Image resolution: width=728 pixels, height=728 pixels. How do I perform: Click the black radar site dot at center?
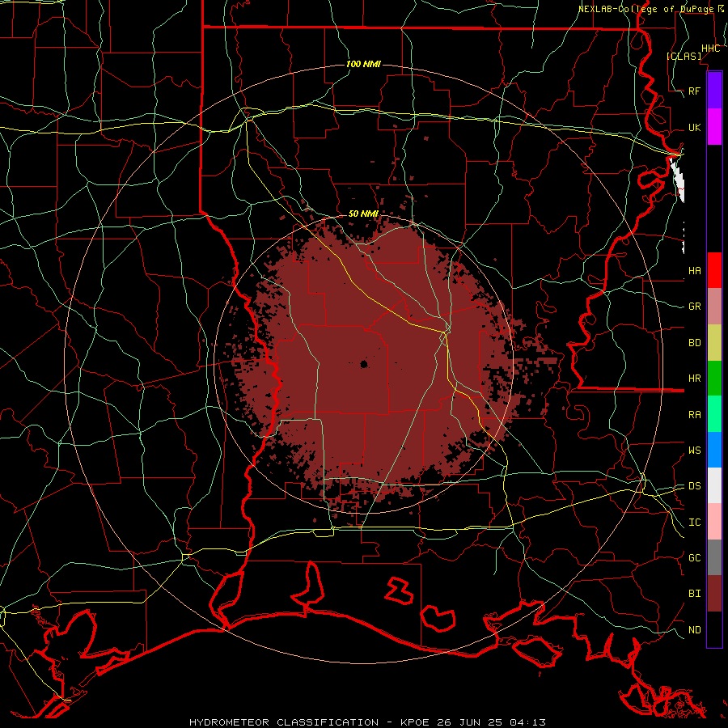click(364, 364)
